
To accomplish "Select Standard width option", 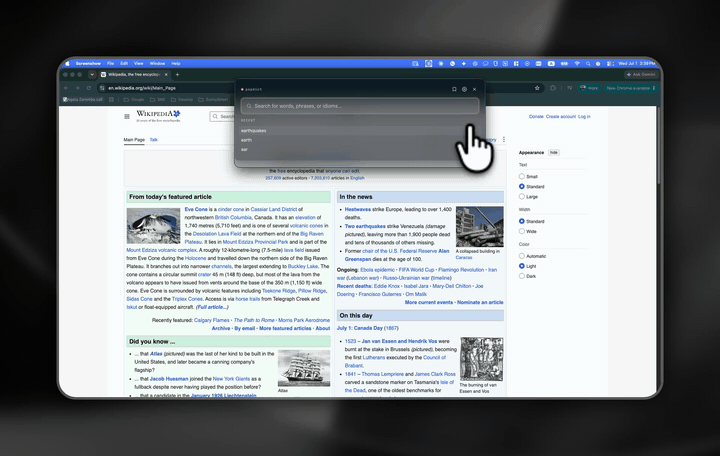I will tap(522, 221).
